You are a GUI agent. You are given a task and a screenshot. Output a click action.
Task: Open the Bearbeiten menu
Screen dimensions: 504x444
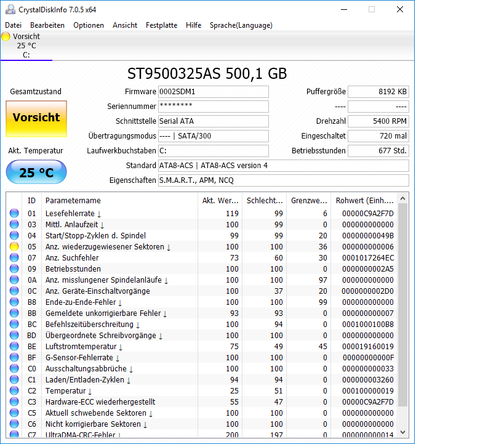47,25
